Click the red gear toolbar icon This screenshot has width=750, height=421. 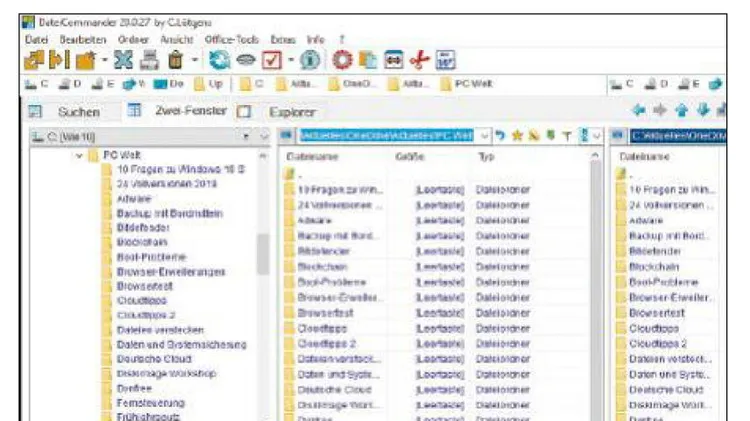tap(342, 60)
